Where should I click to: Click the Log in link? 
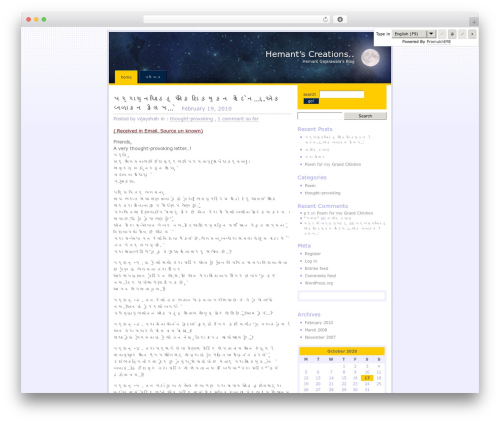(311, 261)
